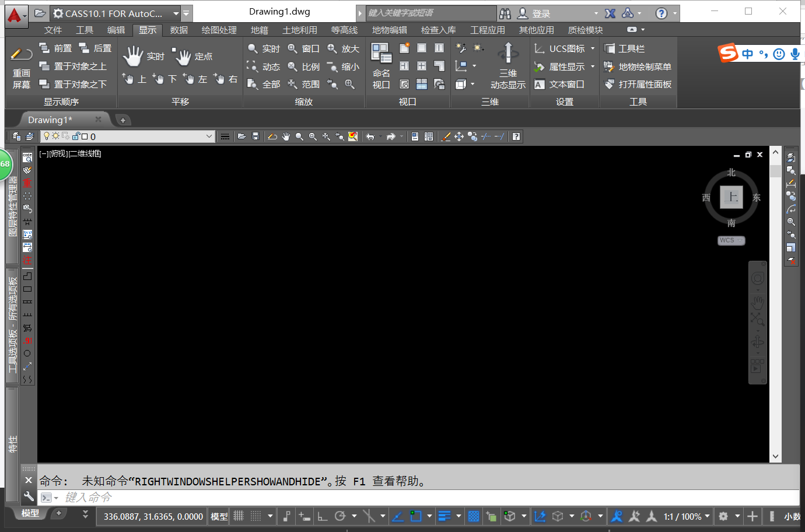This screenshot has height=532, width=805.
Task: Open the 地籍 menu tab
Action: coord(260,30)
